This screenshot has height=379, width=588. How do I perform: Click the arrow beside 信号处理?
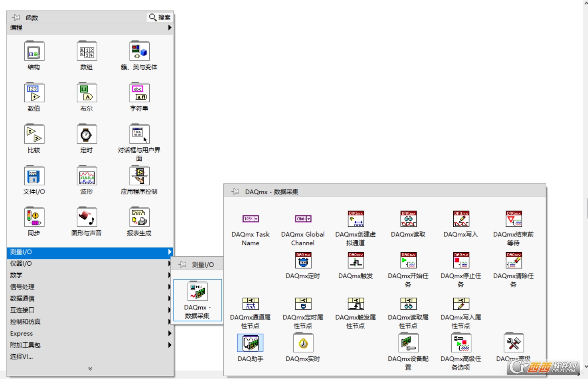tap(170, 287)
